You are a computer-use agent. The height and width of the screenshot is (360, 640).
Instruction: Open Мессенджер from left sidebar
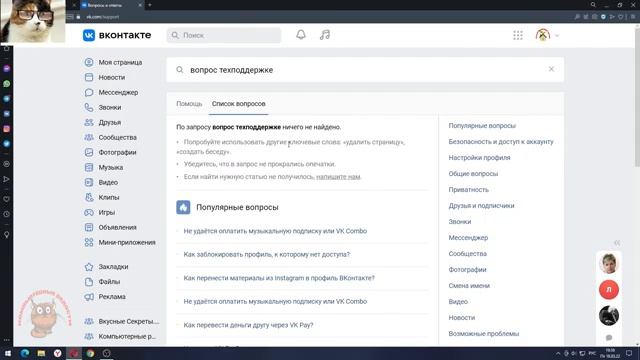pyautogui.click(x=118, y=93)
